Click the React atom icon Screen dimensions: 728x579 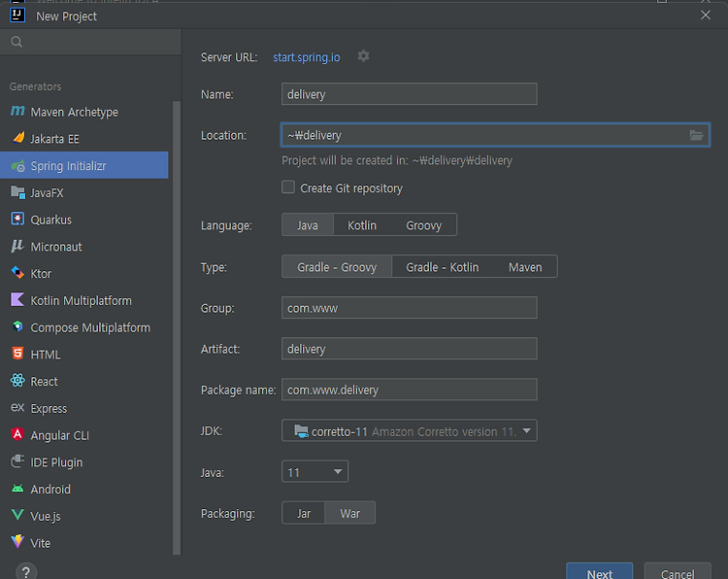click(17, 381)
